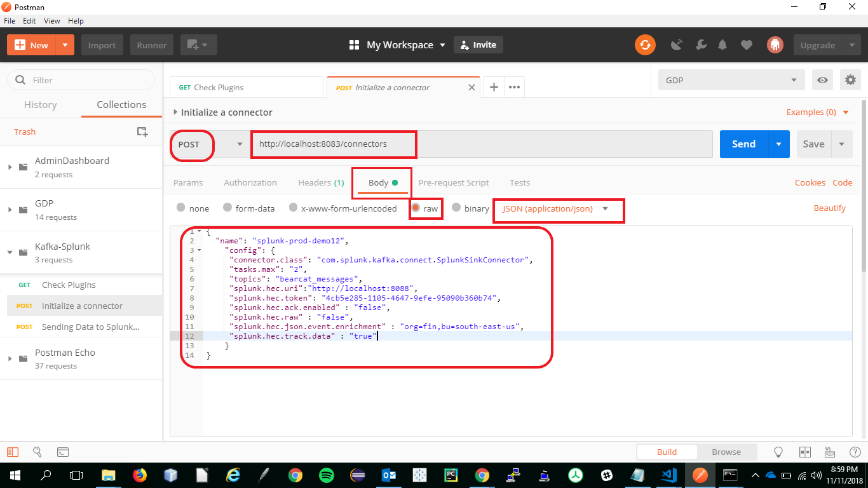Viewport: 868px width, 488px height.
Task: Open the GDP environment dropdown
Action: click(x=731, y=80)
